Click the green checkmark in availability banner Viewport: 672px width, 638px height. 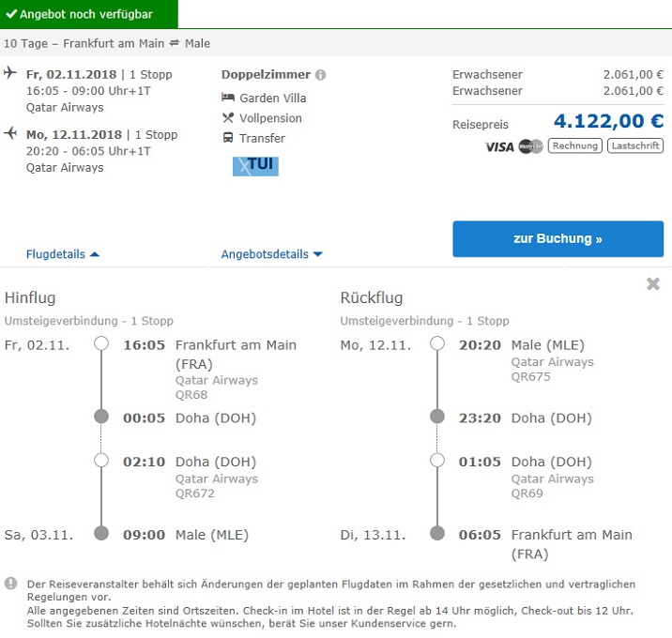coord(11,14)
